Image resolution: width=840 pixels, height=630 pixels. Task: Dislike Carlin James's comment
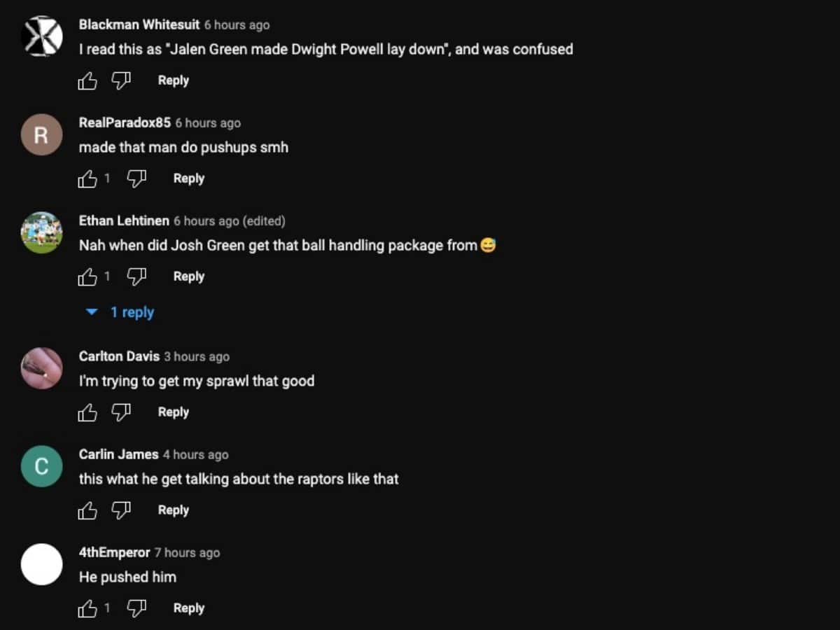(x=121, y=511)
